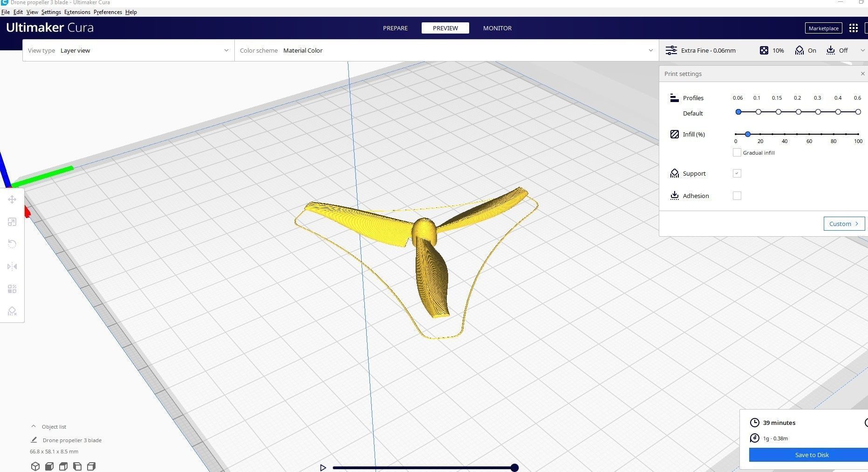Select the 0.6 layer height profile
This screenshot has height=472, width=868.
[858, 112]
